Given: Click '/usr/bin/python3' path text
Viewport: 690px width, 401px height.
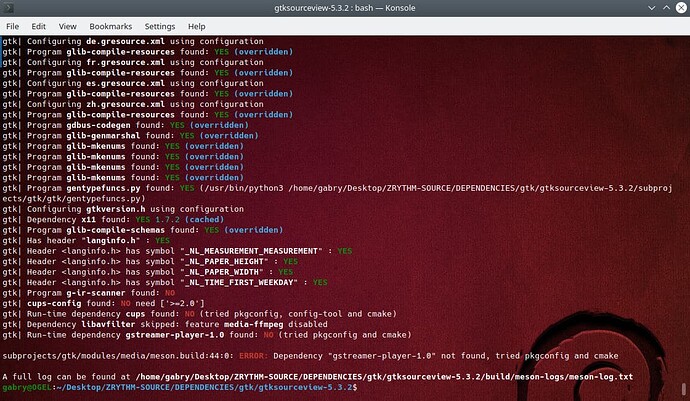Looking at the screenshot, I should (244, 188).
